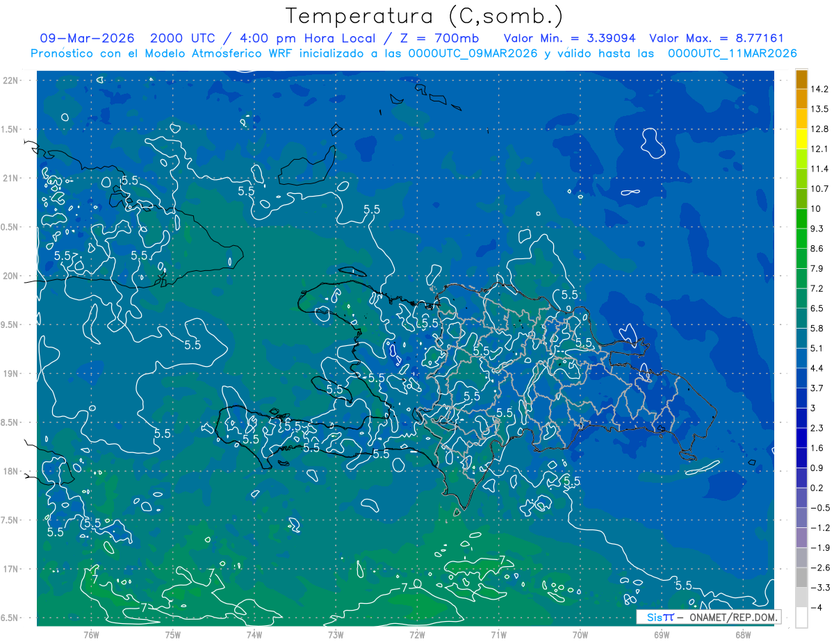Click legend value "3.7"
The height and width of the screenshot is (644, 834).
click(817, 388)
